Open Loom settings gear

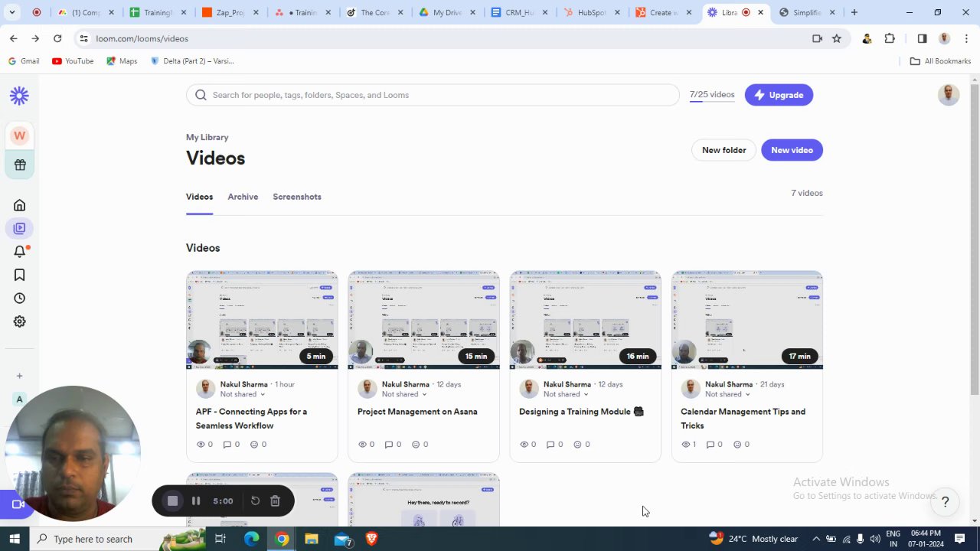19,321
